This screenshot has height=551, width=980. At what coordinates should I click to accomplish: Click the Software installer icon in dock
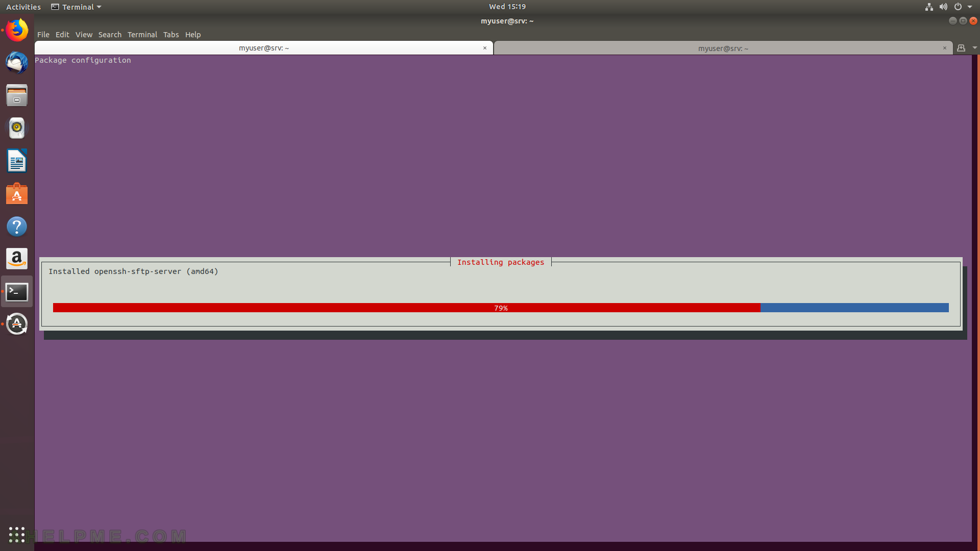(16, 194)
